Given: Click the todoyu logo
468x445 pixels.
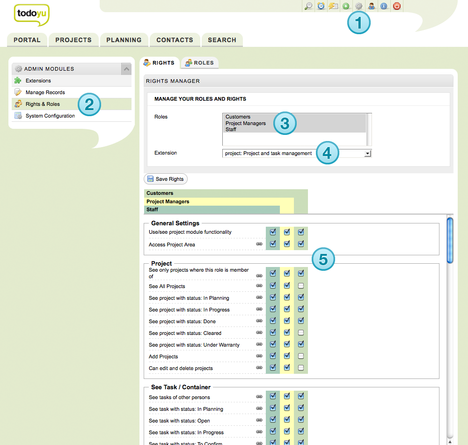Looking at the screenshot, I should point(32,15).
